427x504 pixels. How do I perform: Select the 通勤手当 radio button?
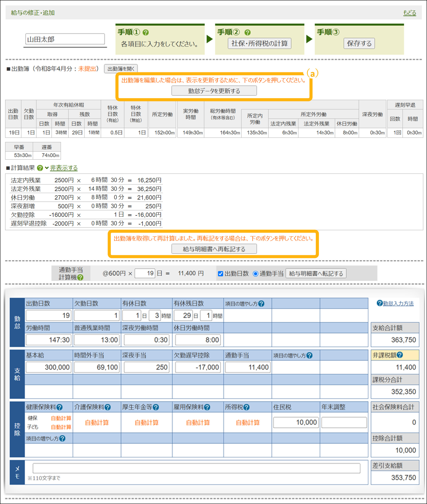[x=255, y=274]
